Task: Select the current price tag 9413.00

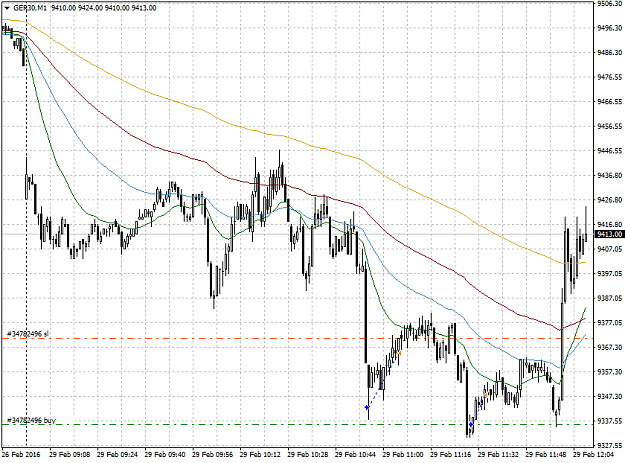Action: point(609,234)
